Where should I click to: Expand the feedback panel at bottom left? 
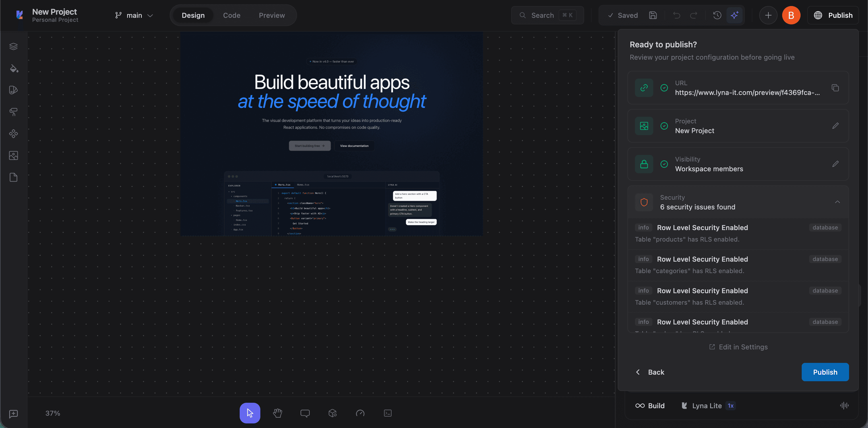[13, 414]
